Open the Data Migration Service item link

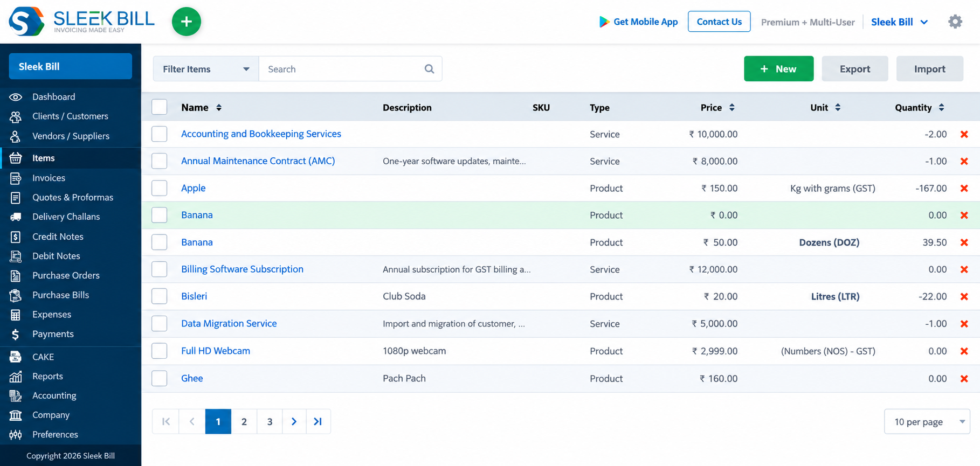229,323
